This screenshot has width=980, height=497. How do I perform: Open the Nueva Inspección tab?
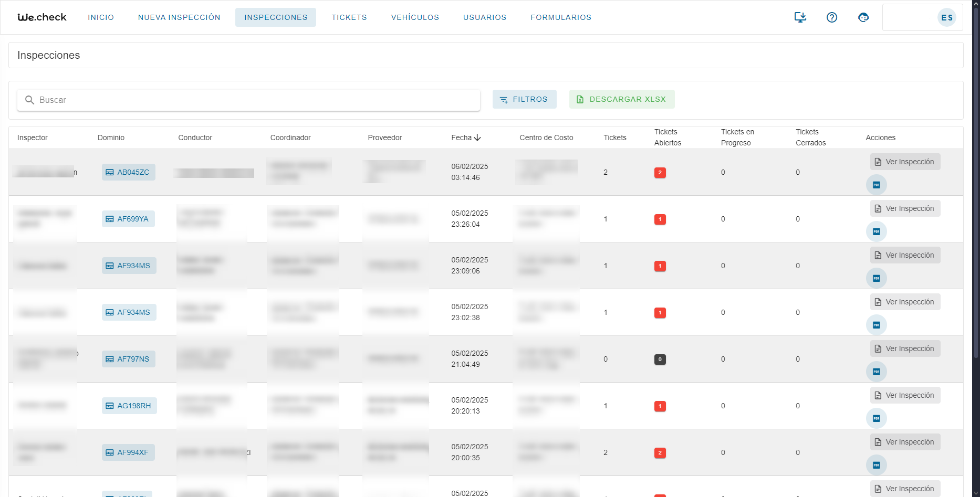(x=179, y=17)
